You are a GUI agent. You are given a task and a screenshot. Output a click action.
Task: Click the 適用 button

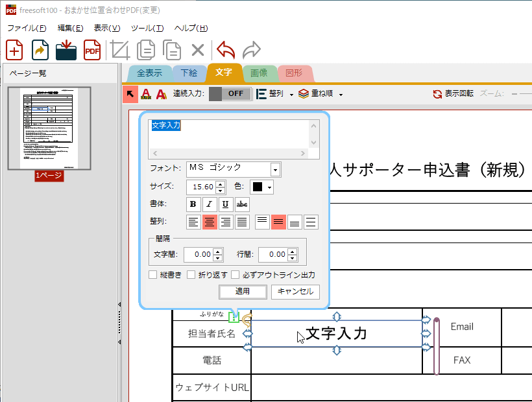[242, 291]
